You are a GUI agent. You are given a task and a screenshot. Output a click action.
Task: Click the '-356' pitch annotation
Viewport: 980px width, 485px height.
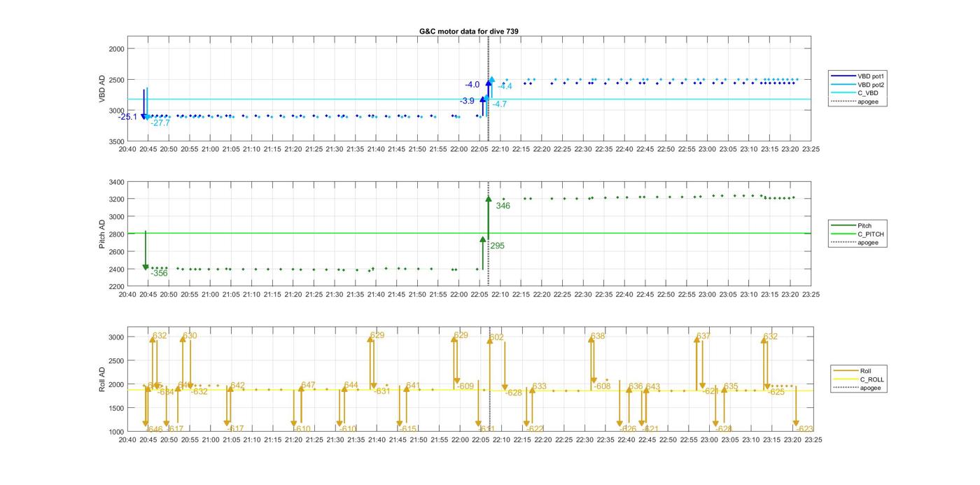pos(159,274)
